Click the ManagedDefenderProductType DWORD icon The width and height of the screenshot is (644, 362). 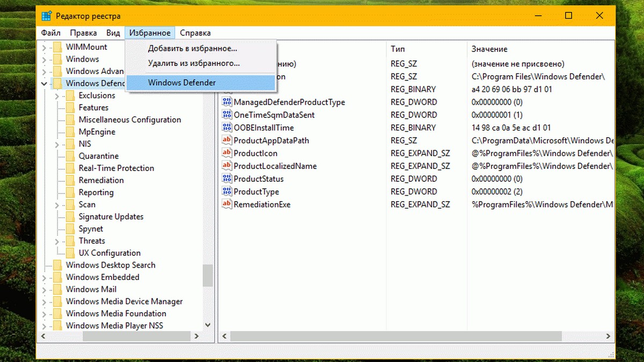[226, 102]
